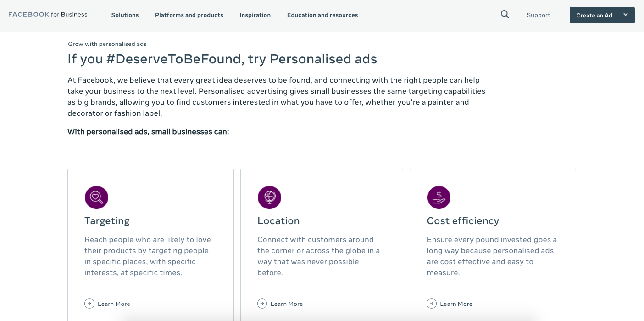Click the Cost efficiency card heading
Screen dimensions: 644x321
point(462,221)
